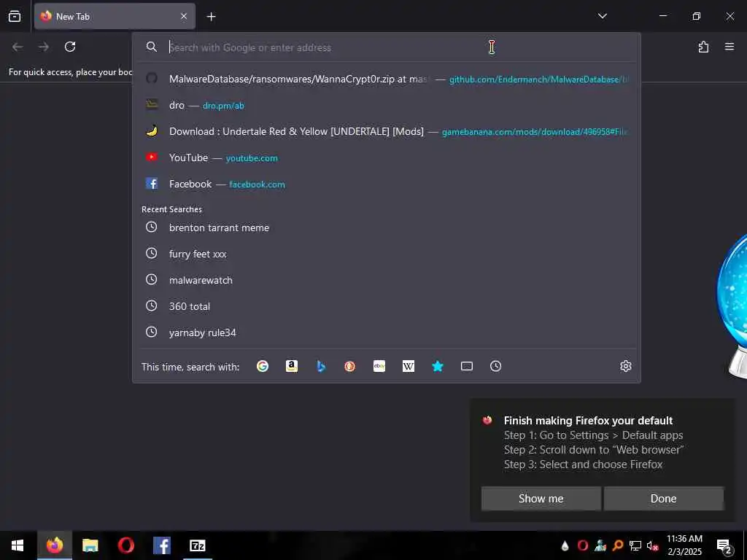Search this time with DuckDuckGo
The height and width of the screenshot is (560, 747).
pos(349,366)
